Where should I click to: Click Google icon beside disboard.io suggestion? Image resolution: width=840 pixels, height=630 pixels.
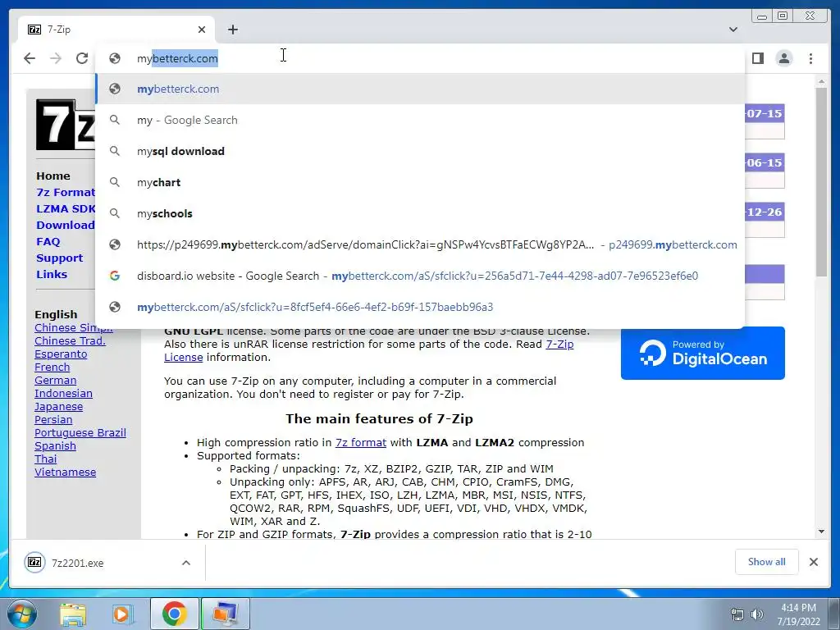(115, 276)
